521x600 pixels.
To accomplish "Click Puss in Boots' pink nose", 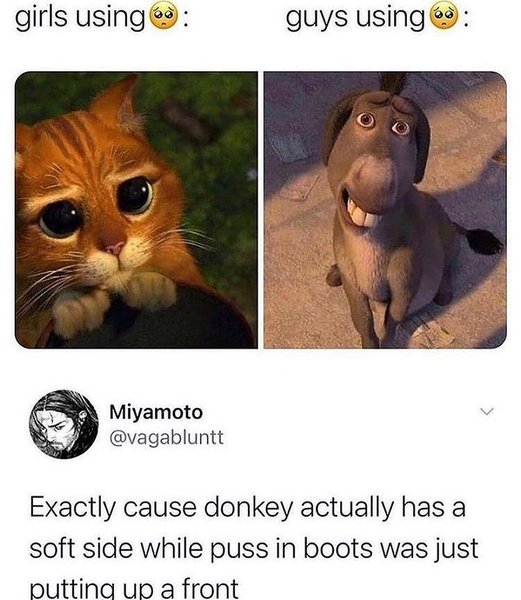I will (115, 248).
